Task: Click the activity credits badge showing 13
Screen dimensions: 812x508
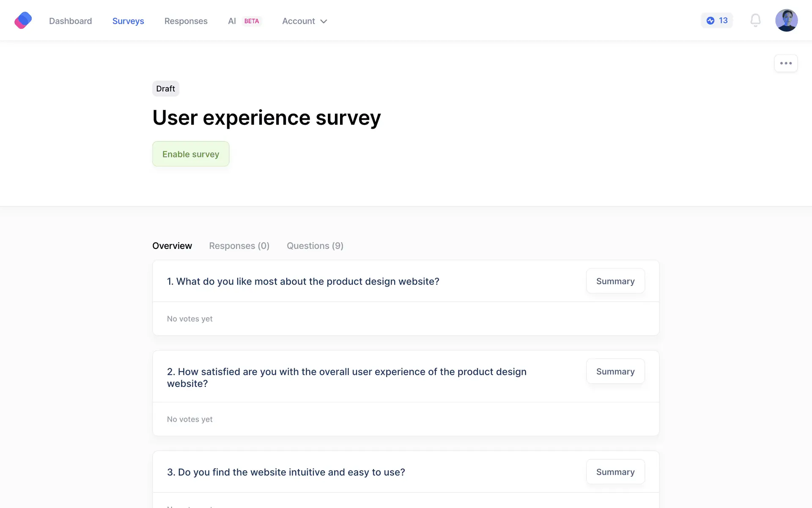Action: coord(717,20)
